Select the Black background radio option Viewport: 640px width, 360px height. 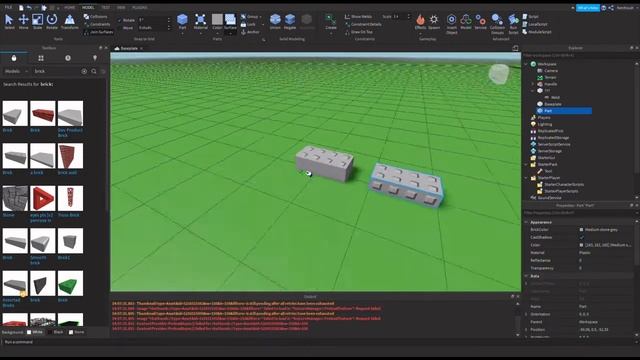pyautogui.click(x=50, y=332)
